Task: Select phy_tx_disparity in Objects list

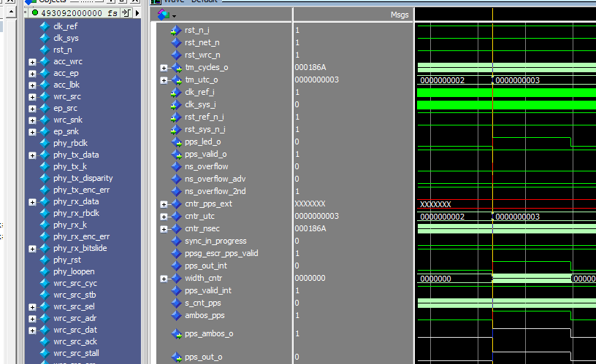Action: coord(83,178)
